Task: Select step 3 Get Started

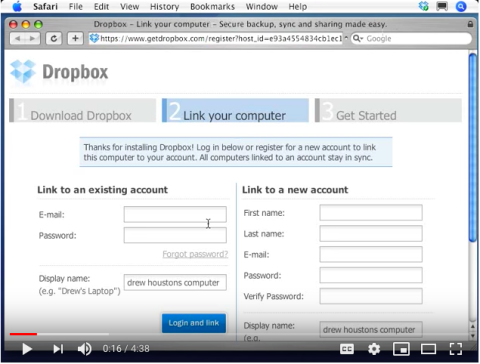Action: tap(388, 110)
